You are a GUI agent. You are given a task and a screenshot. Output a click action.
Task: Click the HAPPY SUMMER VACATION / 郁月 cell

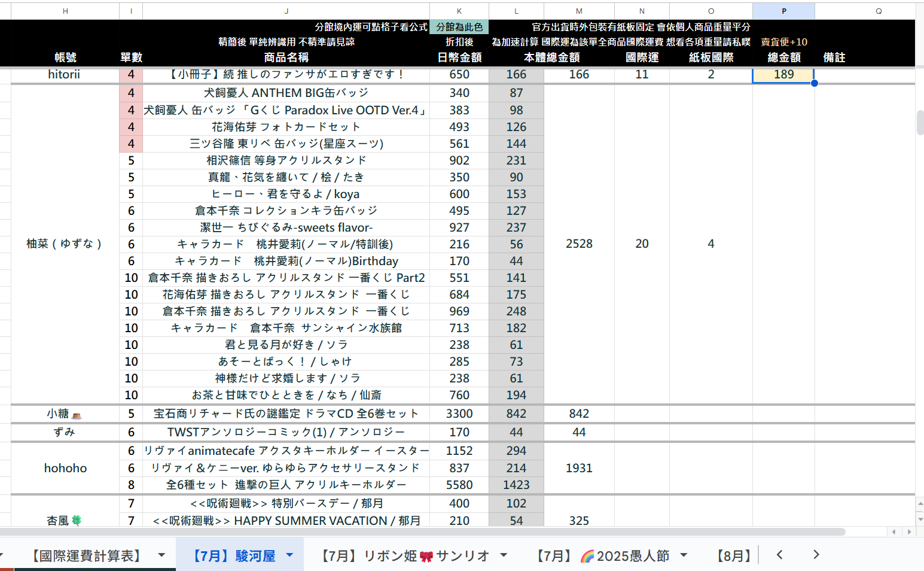(286, 521)
